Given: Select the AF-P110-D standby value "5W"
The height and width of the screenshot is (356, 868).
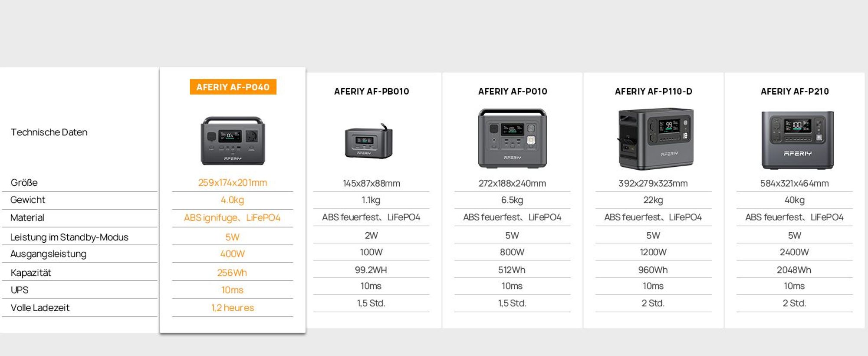Looking at the screenshot, I should (653, 235).
